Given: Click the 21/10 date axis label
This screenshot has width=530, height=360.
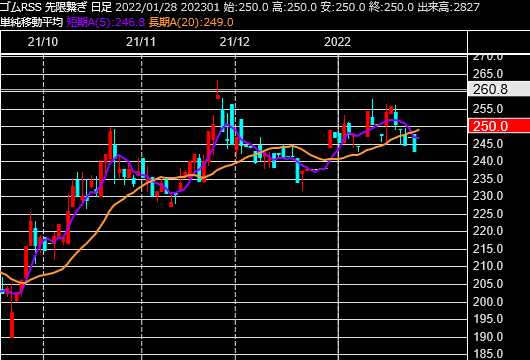Looking at the screenshot, I should [43, 42].
